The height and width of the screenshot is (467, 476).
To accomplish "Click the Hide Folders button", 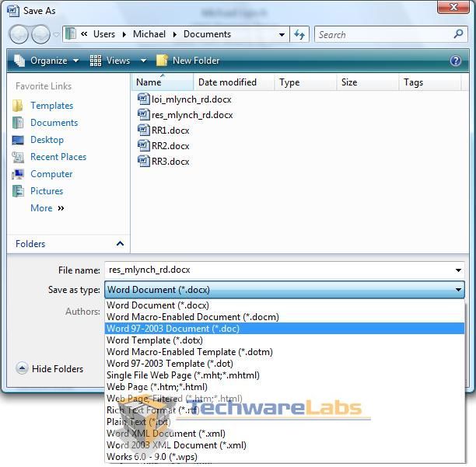I will coord(50,369).
